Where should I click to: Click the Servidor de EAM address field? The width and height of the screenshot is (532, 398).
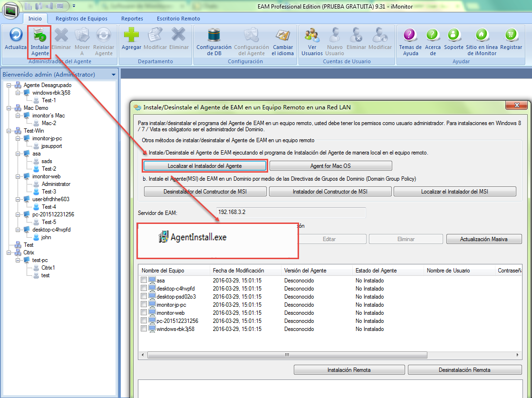pos(291,213)
